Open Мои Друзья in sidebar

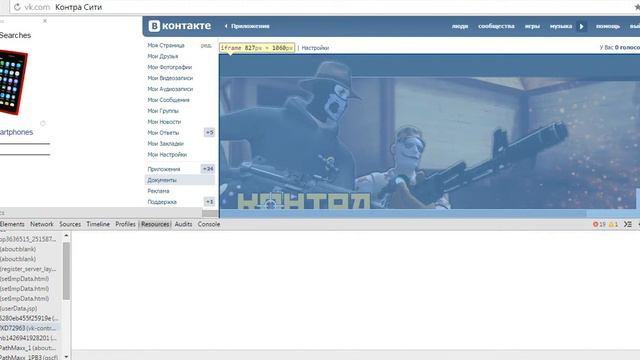[162, 56]
